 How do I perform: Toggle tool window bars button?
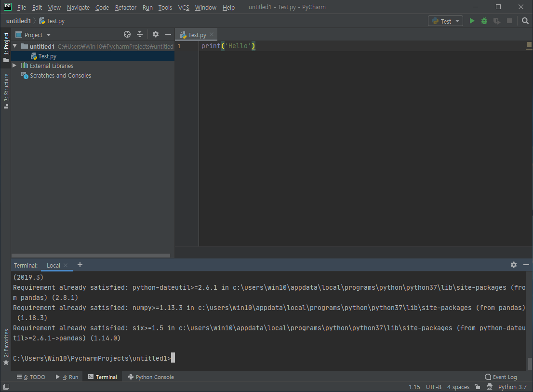pyautogui.click(x=6, y=387)
